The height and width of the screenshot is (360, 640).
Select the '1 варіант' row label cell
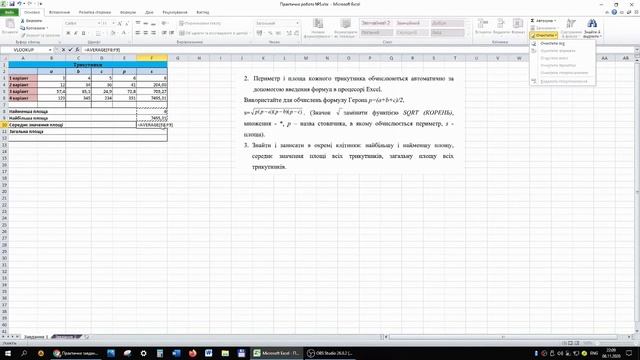[x=23, y=78]
